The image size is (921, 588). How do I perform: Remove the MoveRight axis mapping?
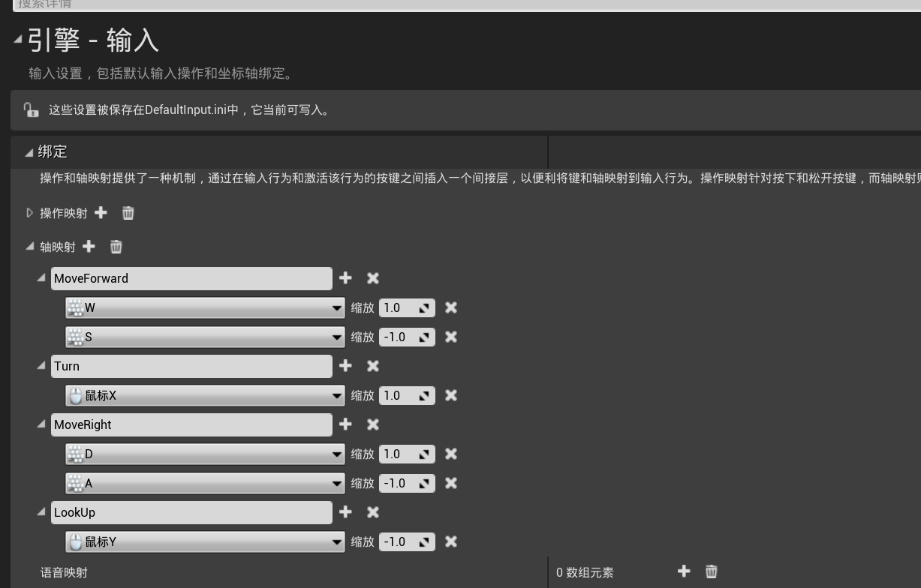[x=373, y=424]
